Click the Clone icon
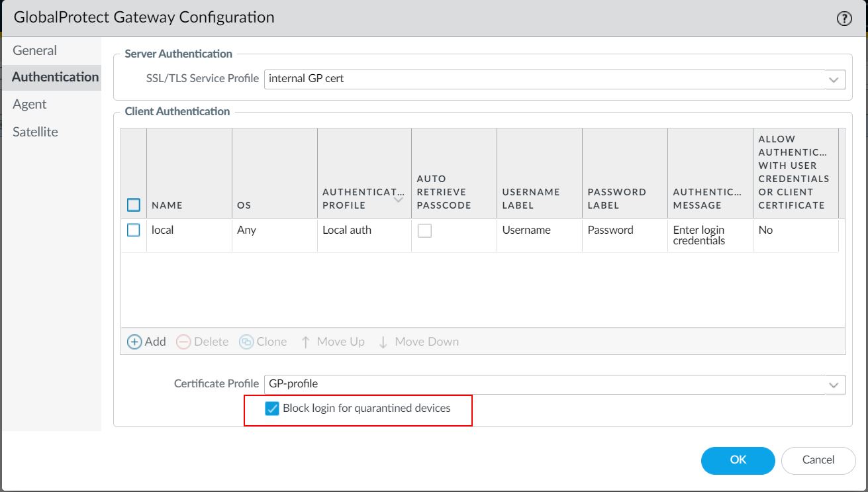The width and height of the screenshot is (868, 492). 246,342
